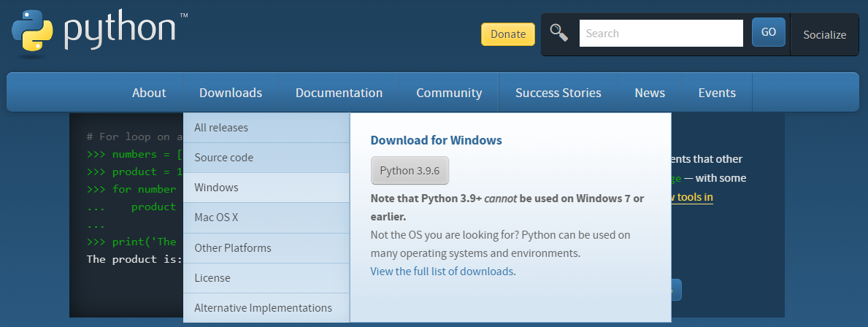Click the GO search button

(x=769, y=32)
